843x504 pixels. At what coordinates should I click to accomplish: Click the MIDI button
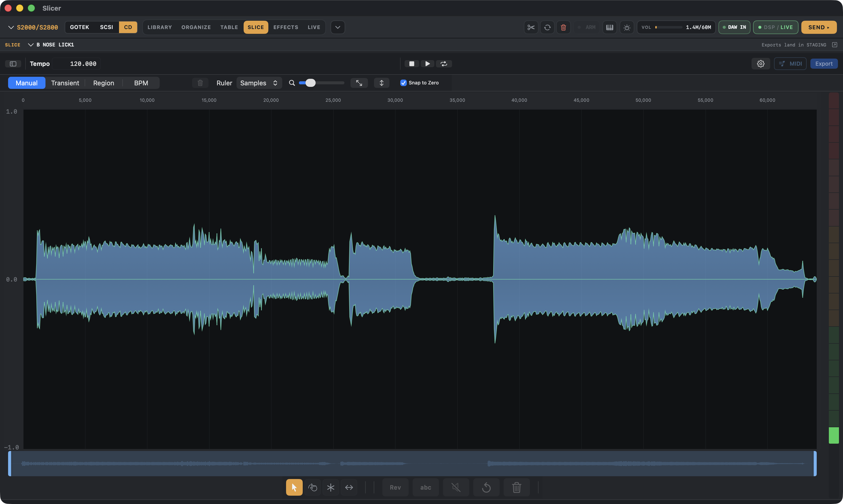tap(790, 64)
